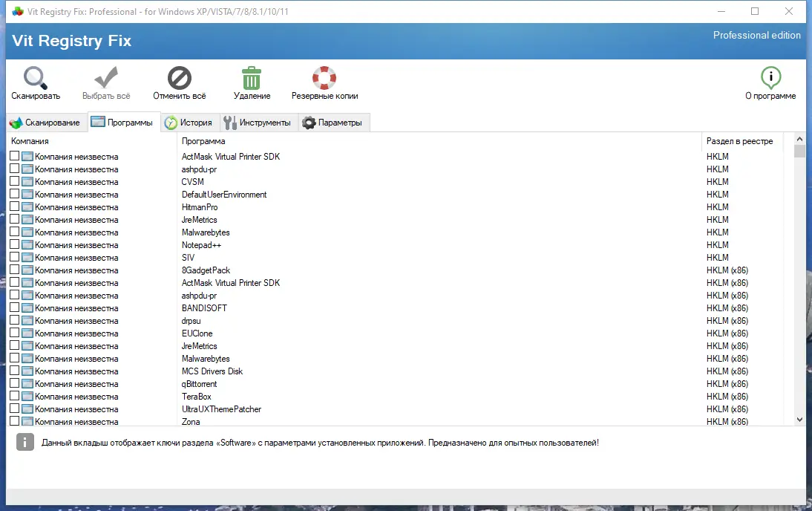The image size is (812, 511).
Task: Click HKLM (x86) value in TeraBox row
Action: [x=727, y=397]
